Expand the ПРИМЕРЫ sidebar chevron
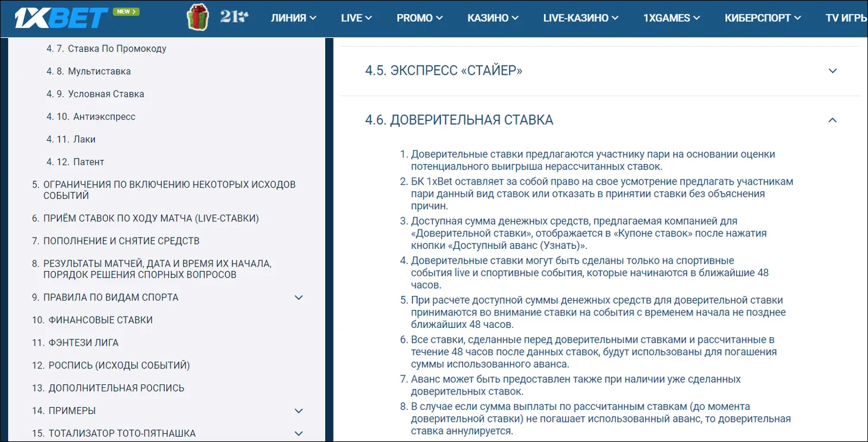 pos(299,411)
